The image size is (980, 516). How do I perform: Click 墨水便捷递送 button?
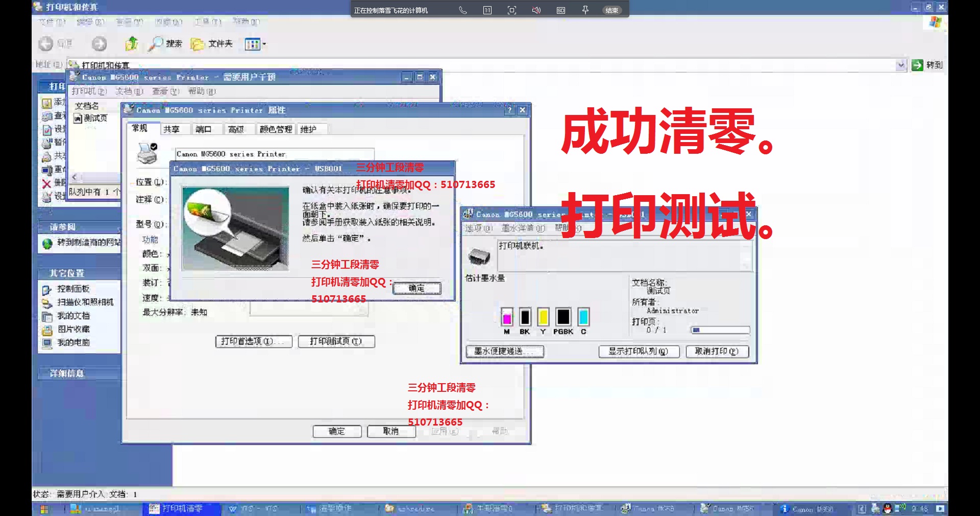(504, 351)
